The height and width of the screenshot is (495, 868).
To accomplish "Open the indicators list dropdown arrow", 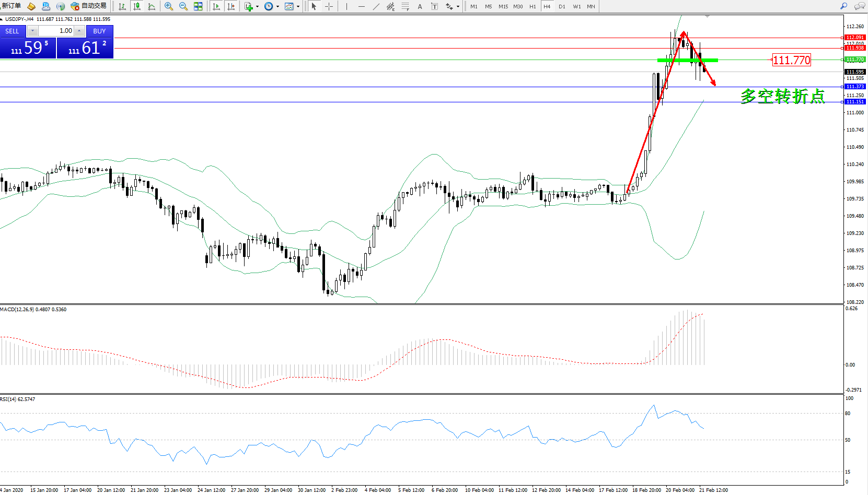I will coord(257,7).
